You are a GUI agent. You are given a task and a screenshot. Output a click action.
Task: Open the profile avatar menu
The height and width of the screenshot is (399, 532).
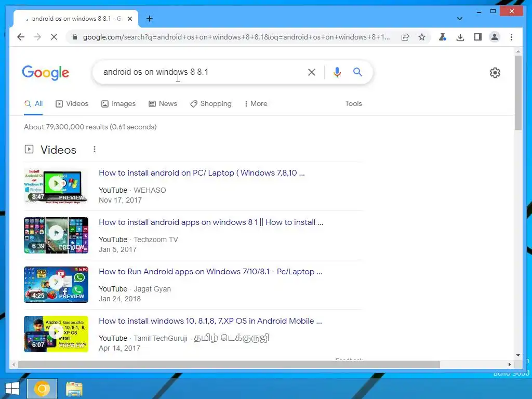click(x=495, y=37)
